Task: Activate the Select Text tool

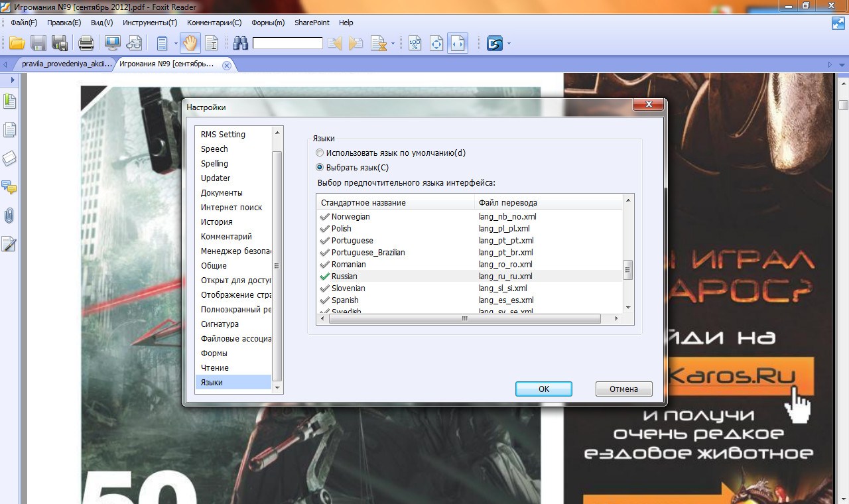Action: coord(212,44)
